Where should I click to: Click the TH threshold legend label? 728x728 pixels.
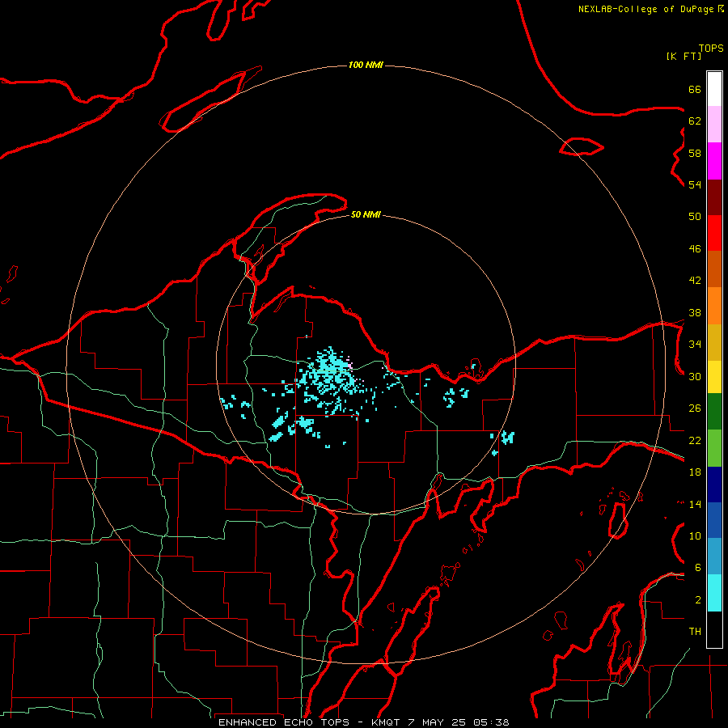pos(695,632)
